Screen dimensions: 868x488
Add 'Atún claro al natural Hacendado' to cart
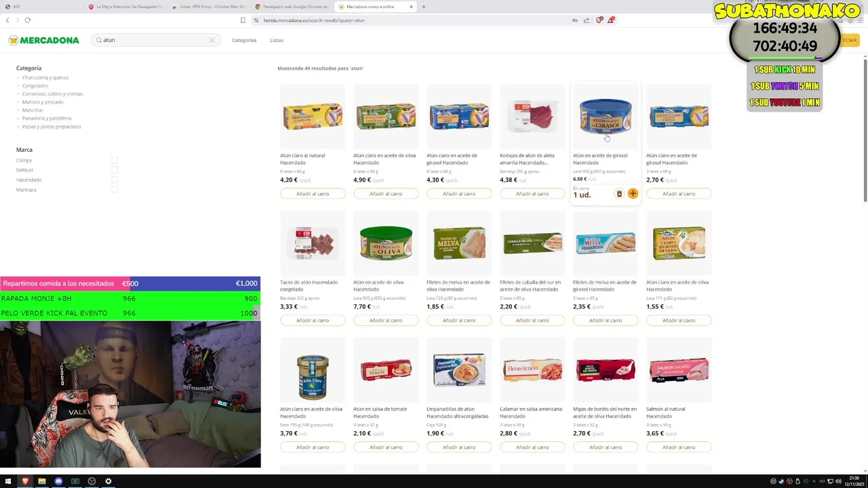tap(313, 194)
